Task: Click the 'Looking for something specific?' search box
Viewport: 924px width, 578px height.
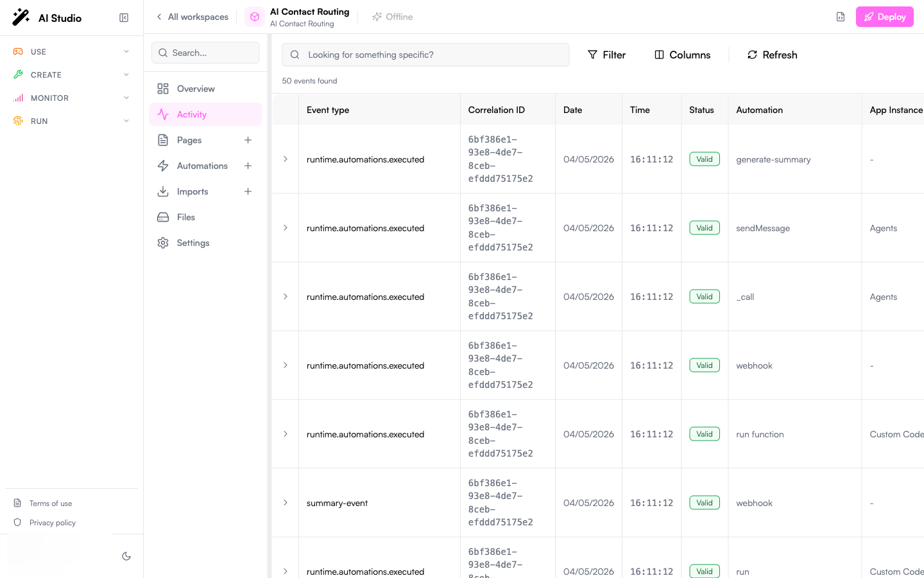Action: click(425, 55)
